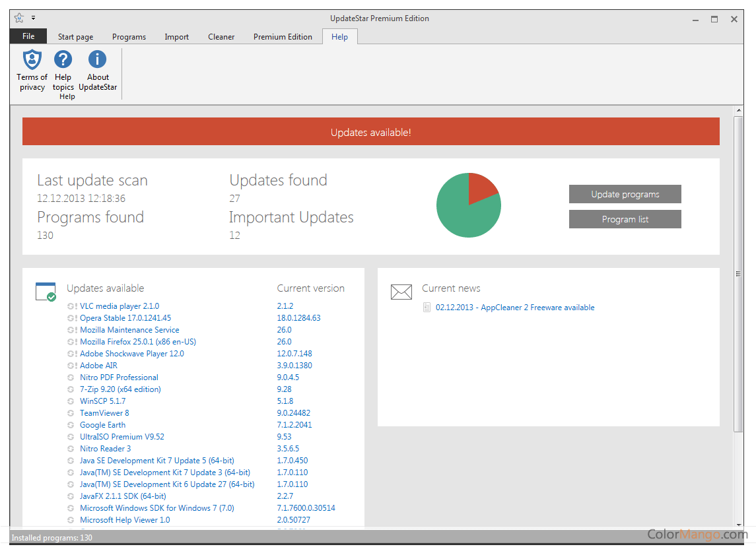Screen dimensions: 756x557
Task: Open the AppCleaner 2 Freeware news link
Action: (515, 308)
